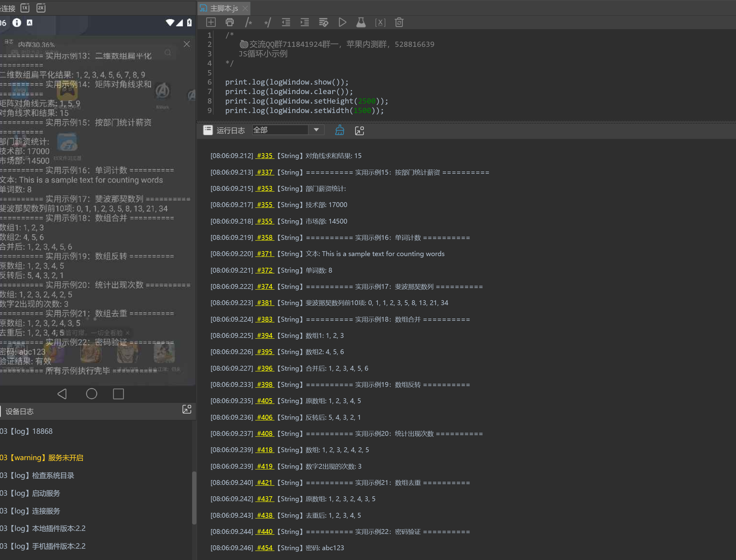Toggle the 2x screen scale button
This screenshot has height=560, width=736.
point(41,8)
